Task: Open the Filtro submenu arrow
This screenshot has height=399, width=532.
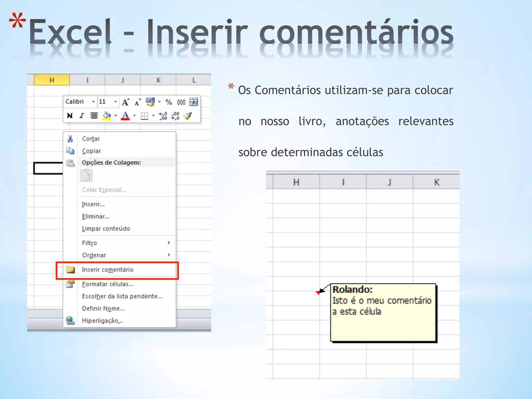Action: click(169, 243)
